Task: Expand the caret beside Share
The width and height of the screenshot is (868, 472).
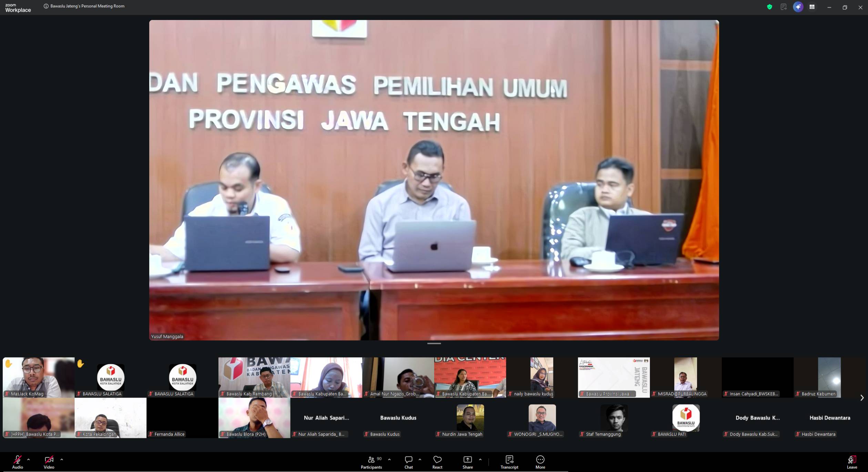Action: click(480, 459)
